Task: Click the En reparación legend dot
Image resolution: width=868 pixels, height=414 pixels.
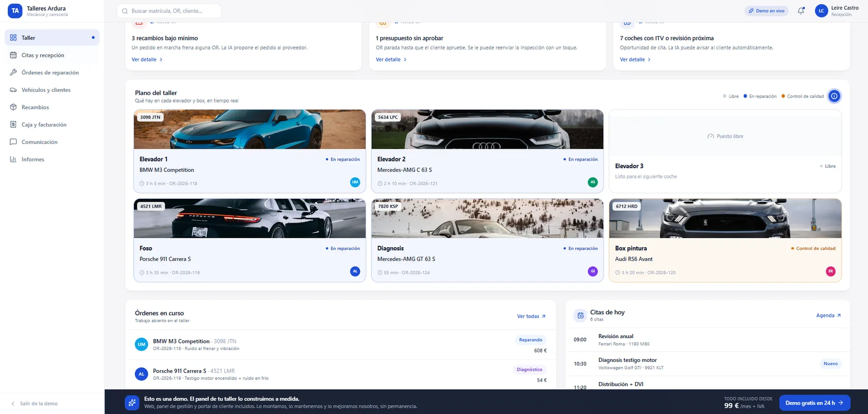Action: pyautogui.click(x=745, y=96)
